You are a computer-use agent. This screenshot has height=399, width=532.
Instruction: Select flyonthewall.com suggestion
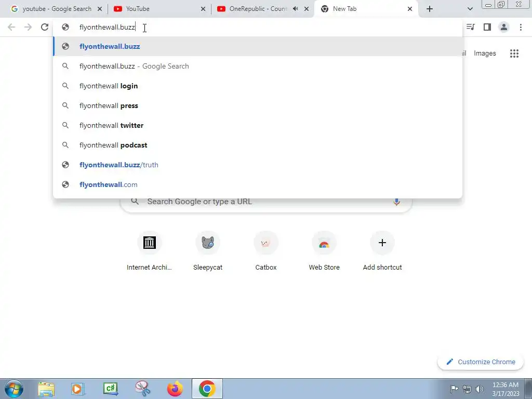tap(258, 184)
